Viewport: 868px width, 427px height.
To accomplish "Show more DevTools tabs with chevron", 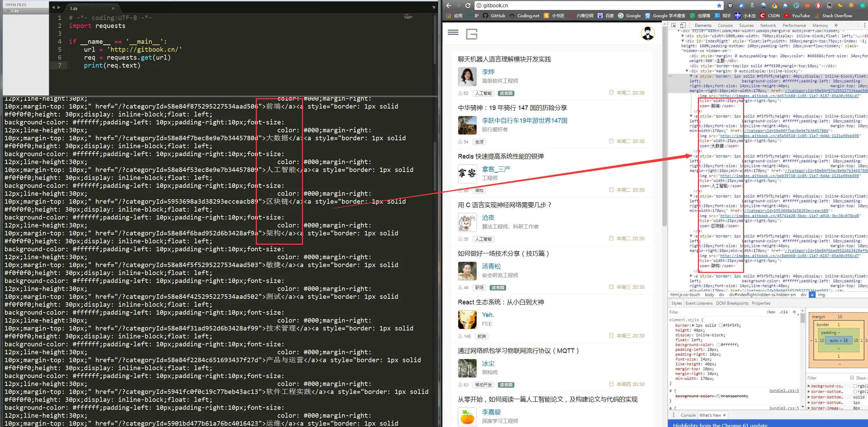I will [836, 26].
